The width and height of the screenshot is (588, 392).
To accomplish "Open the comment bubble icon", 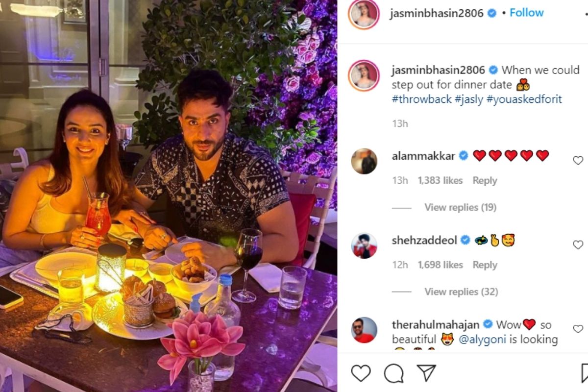I will (393, 373).
